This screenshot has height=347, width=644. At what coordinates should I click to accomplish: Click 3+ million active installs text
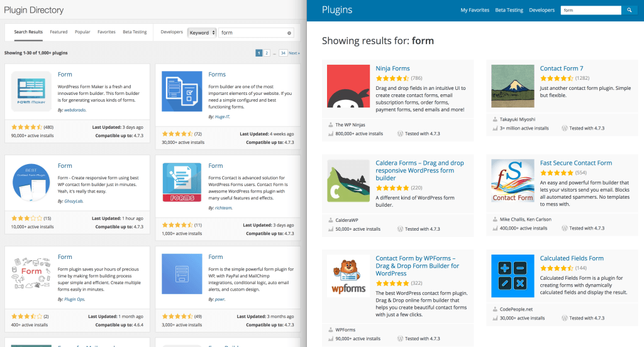click(x=524, y=128)
